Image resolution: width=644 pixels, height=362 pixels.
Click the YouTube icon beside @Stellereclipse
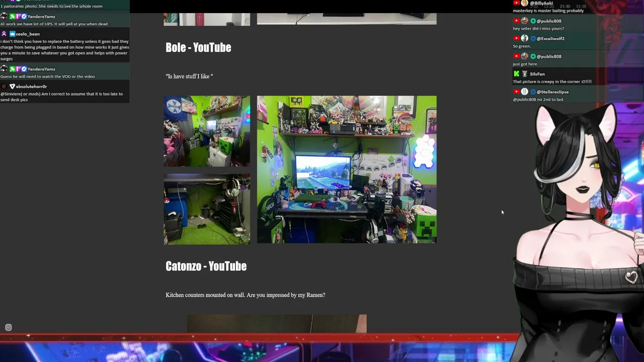click(x=516, y=92)
